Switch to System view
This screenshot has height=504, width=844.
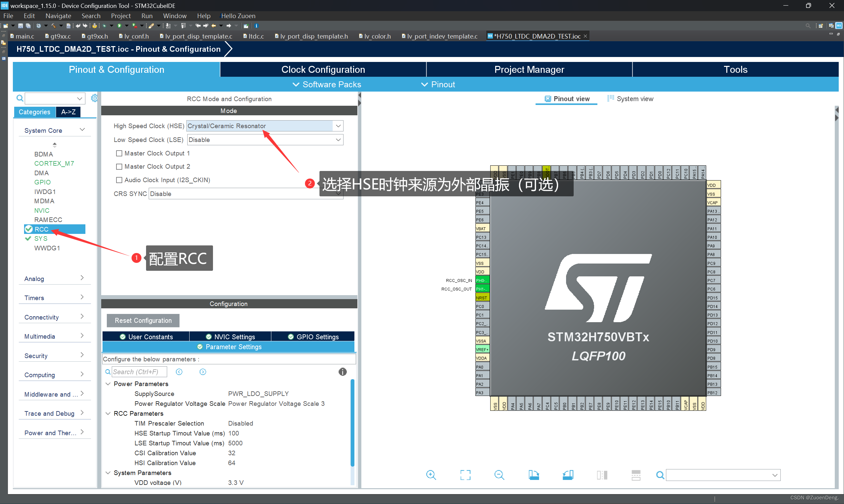(630, 99)
